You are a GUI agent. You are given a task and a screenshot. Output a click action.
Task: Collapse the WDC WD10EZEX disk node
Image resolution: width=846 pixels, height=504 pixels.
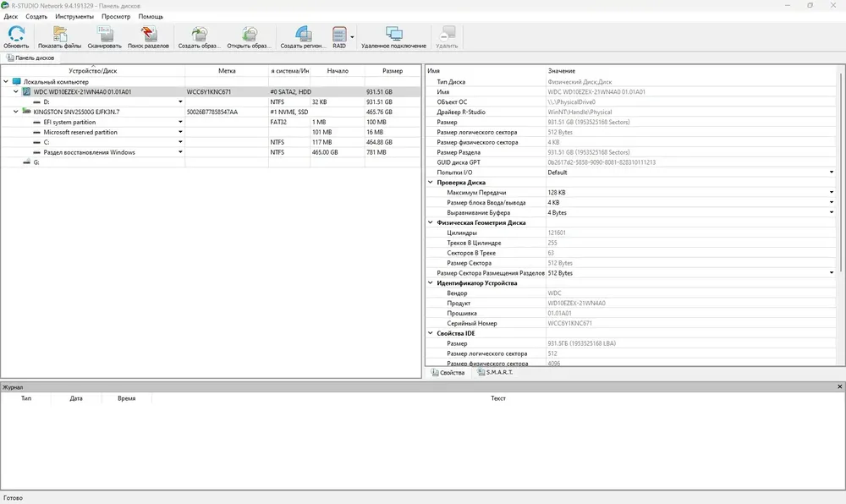click(15, 91)
